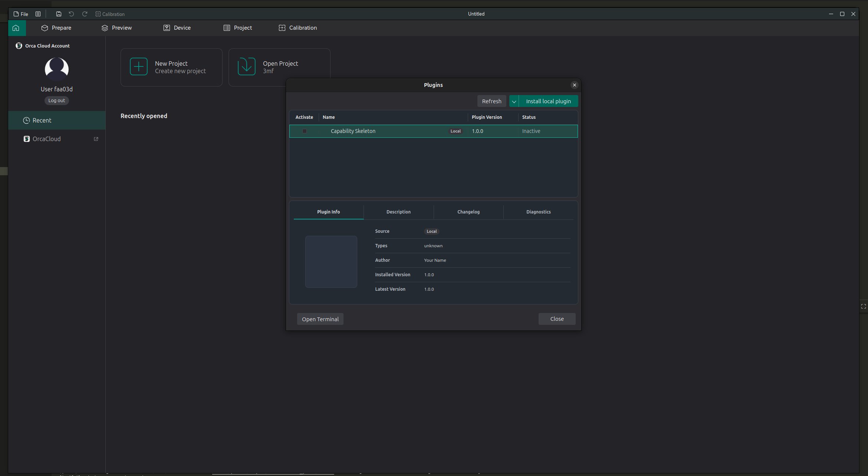Click the New Project plus icon
The height and width of the screenshot is (476, 868).
(x=139, y=67)
